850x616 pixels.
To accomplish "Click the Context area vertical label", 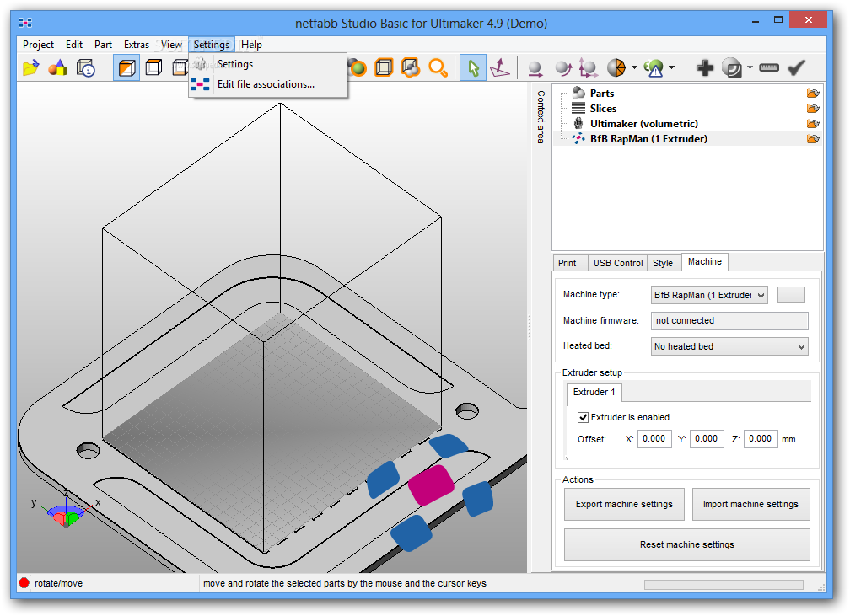I will click(x=541, y=117).
